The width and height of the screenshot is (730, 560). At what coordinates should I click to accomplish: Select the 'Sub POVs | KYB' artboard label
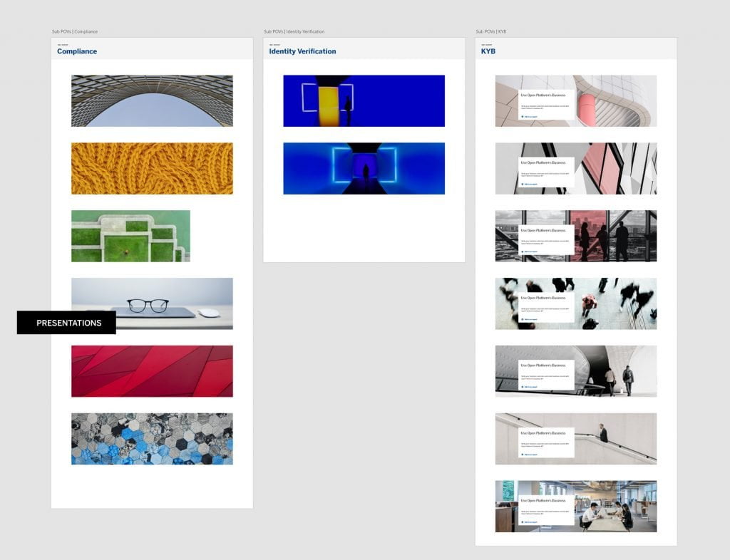(x=490, y=31)
